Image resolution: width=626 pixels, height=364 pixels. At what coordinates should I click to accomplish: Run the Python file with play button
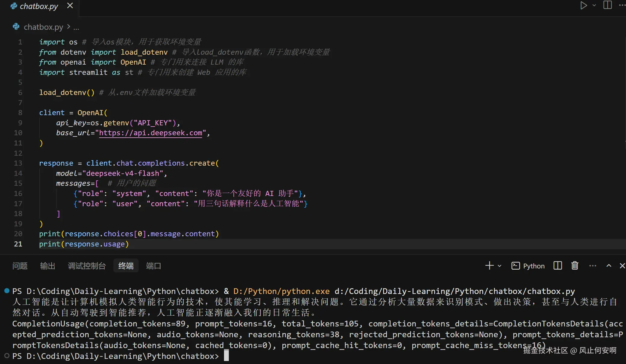pos(584,5)
